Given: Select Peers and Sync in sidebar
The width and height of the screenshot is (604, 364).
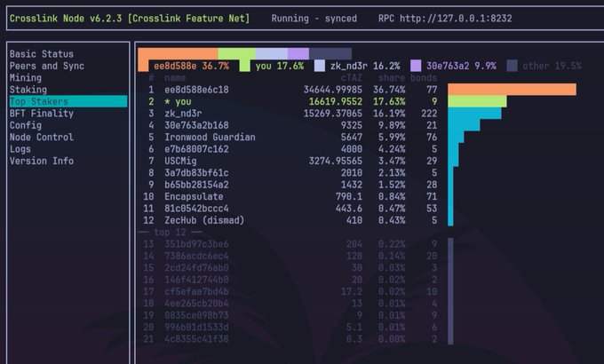Looking at the screenshot, I should pos(47,66).
